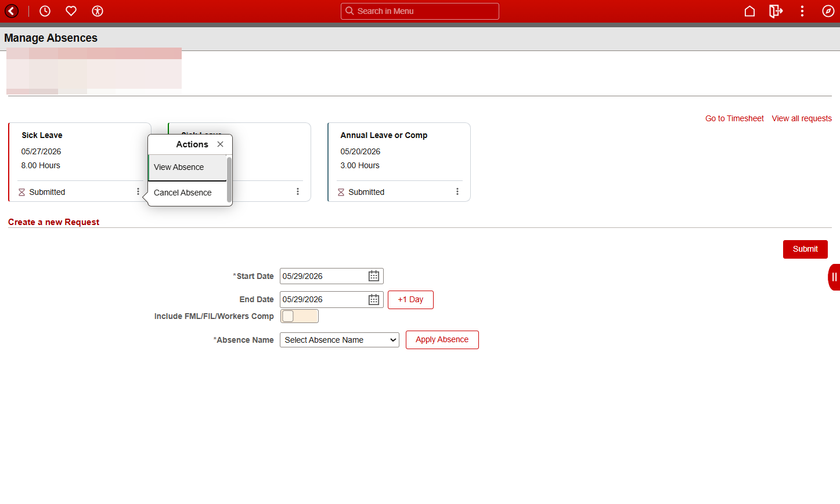Click the Create a new Request heading

53,222
